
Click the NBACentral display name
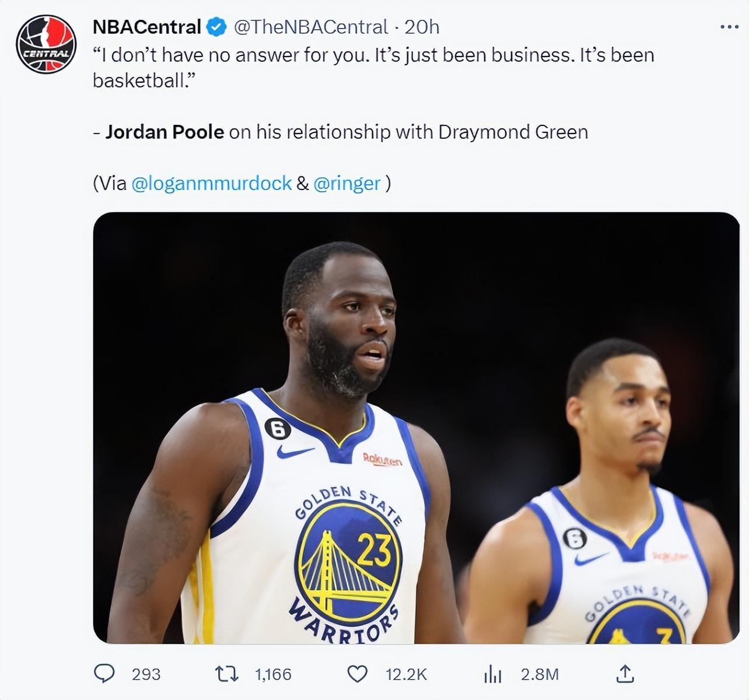(x=146, y=27)
